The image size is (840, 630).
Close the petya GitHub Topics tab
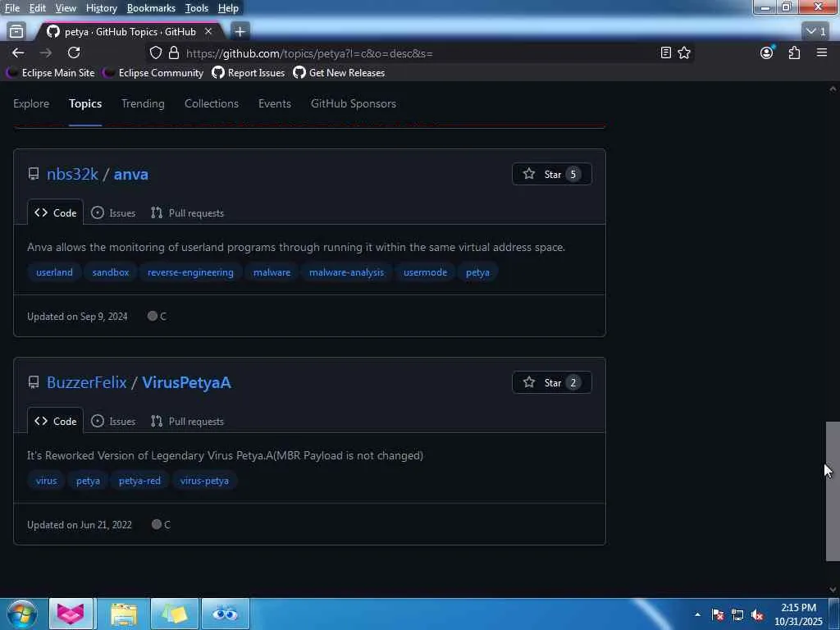click(x=208, y=32)
